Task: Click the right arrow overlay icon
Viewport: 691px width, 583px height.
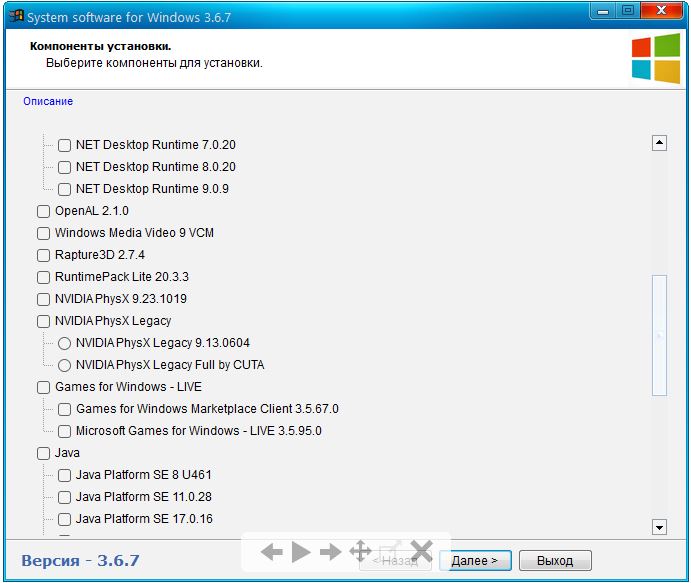Action: point(331,551)
